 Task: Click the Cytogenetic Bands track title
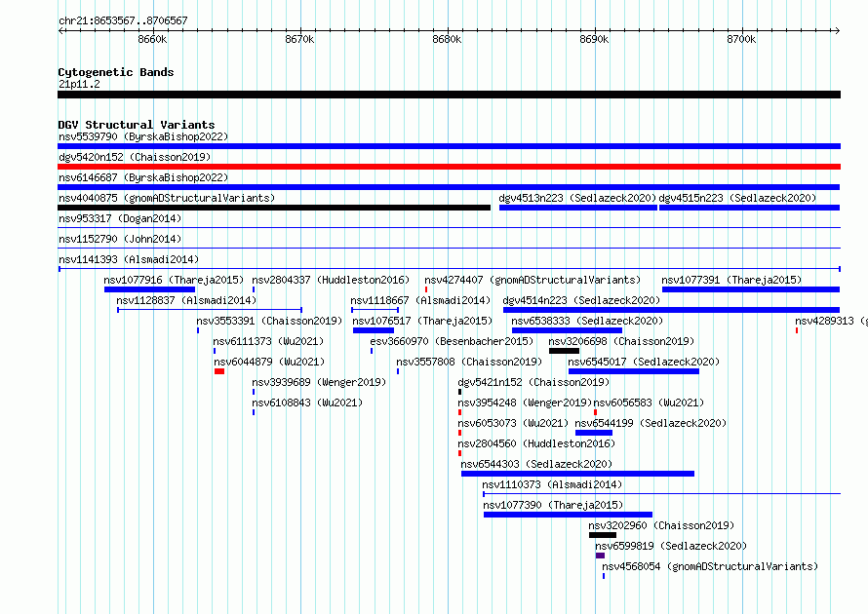[x=116, y=72]
